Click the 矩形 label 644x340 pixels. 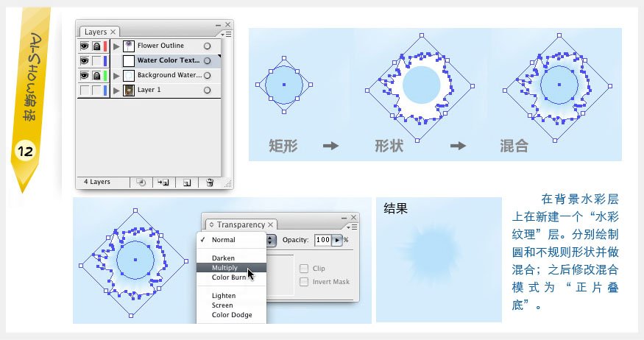point(283,146)
